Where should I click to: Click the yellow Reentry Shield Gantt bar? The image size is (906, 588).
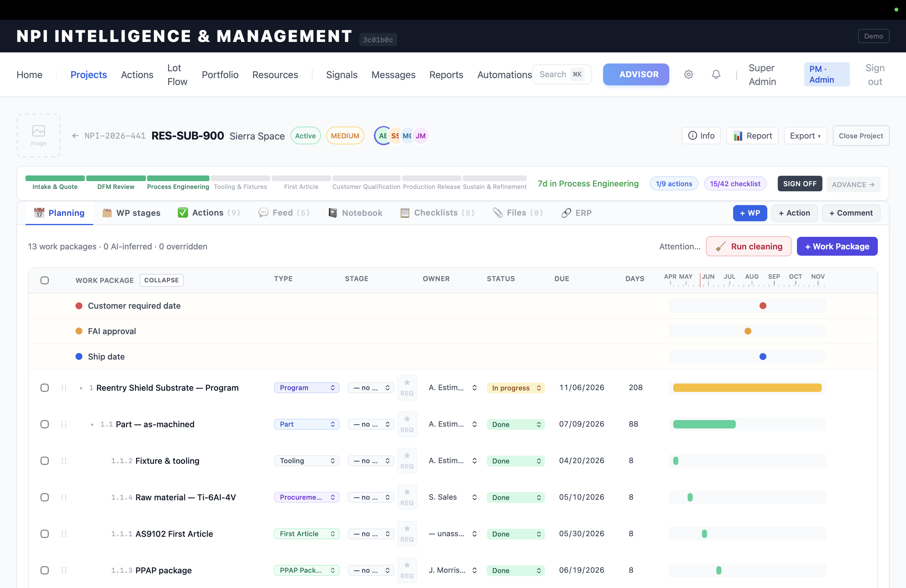pyautogui.click(x=747, y=388)
